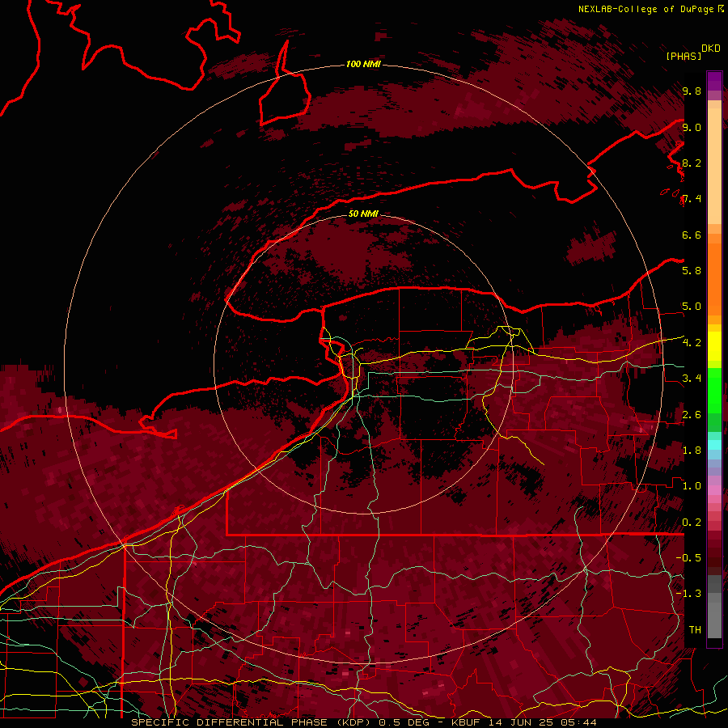Click the 9.0 value on the scale
Image resolution: width=728 pixels, height=728 pixels.
[x=692, y=127]
